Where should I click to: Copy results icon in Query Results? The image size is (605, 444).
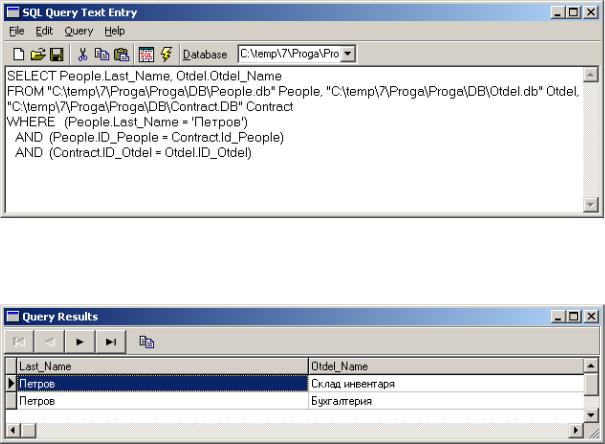coord(147,342)
